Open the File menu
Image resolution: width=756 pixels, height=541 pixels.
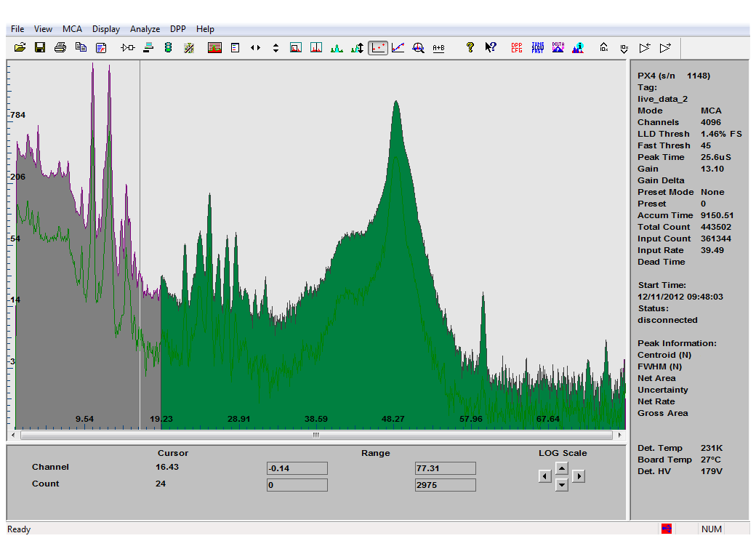click(x=17, y=29)
